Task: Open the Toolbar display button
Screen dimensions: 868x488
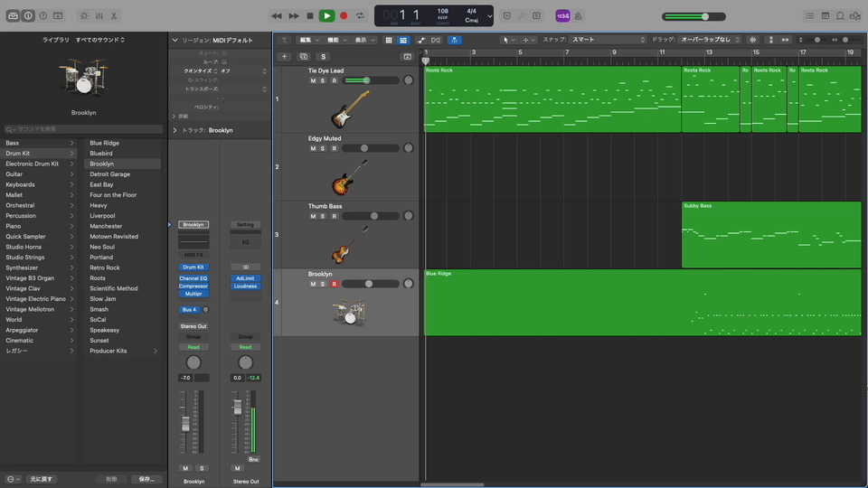Action: coord(58,16)
